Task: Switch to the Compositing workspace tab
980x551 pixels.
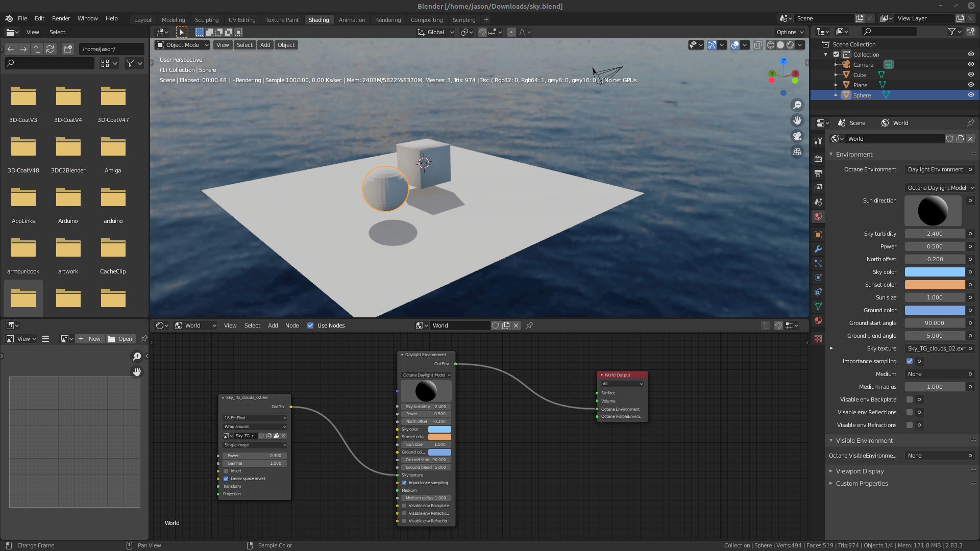Action: click(x=426, y=19)
